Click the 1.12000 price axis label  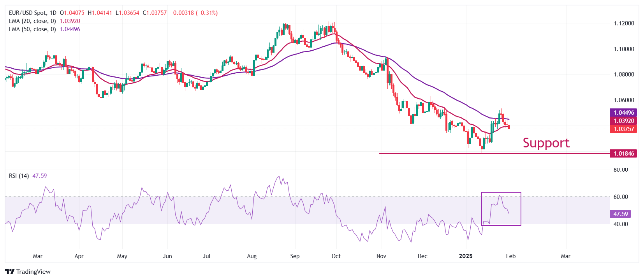624,23
